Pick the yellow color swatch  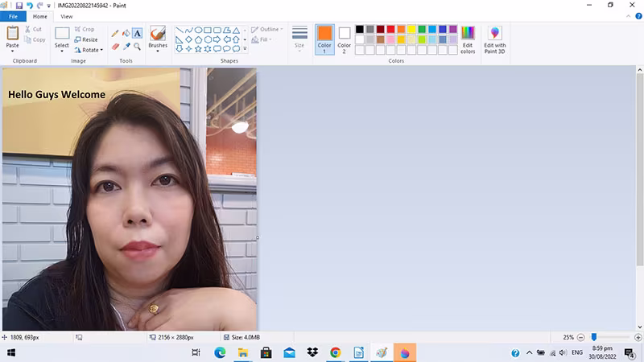(x=411, y=29)
